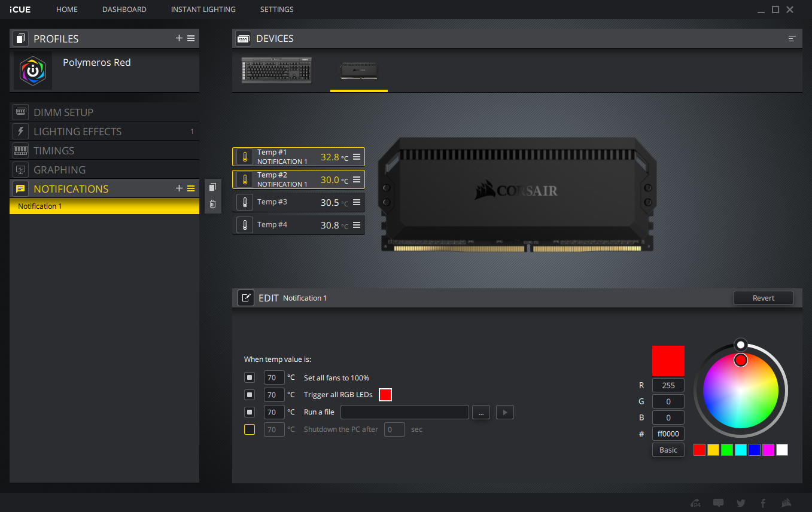Open the Temp #2 sensor menu
The width and height of the screenshot is (812, 512).
357,179
